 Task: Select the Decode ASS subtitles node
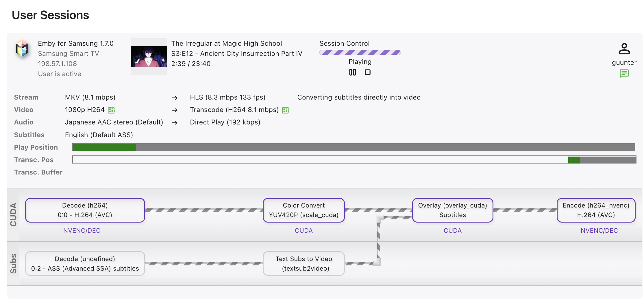85,264
